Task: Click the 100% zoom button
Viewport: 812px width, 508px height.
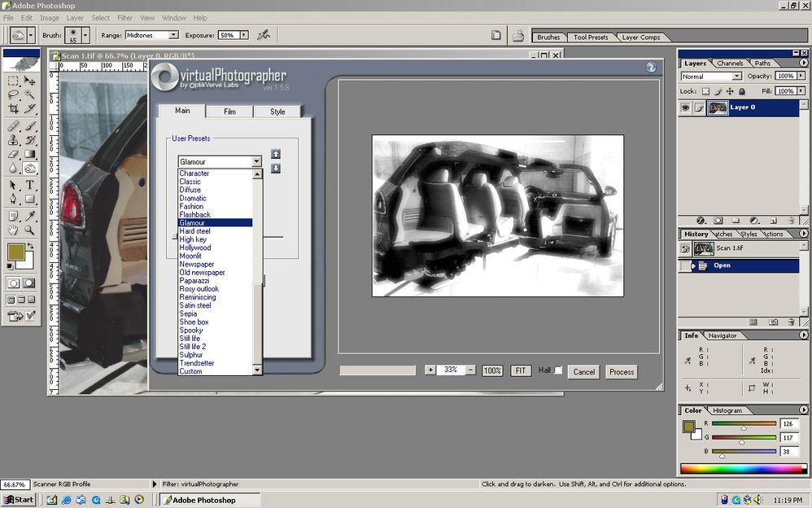Action: (x=492, y=370)
